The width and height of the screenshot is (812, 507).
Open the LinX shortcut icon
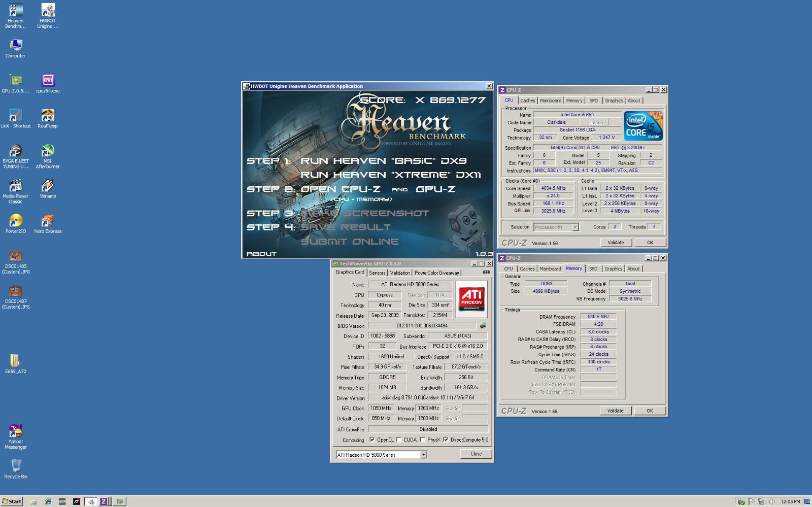click(x=16, y=119)
